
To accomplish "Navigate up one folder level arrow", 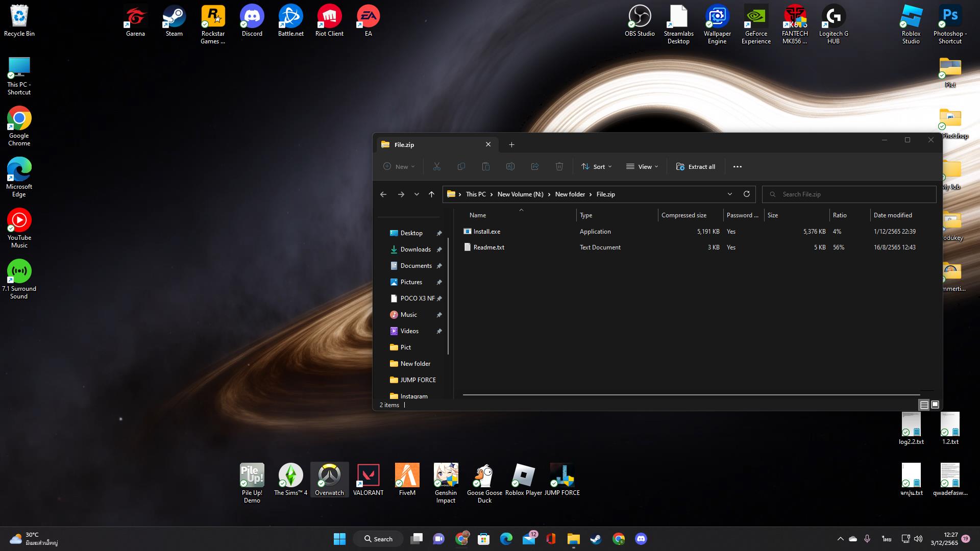I will tap(431, 194).
